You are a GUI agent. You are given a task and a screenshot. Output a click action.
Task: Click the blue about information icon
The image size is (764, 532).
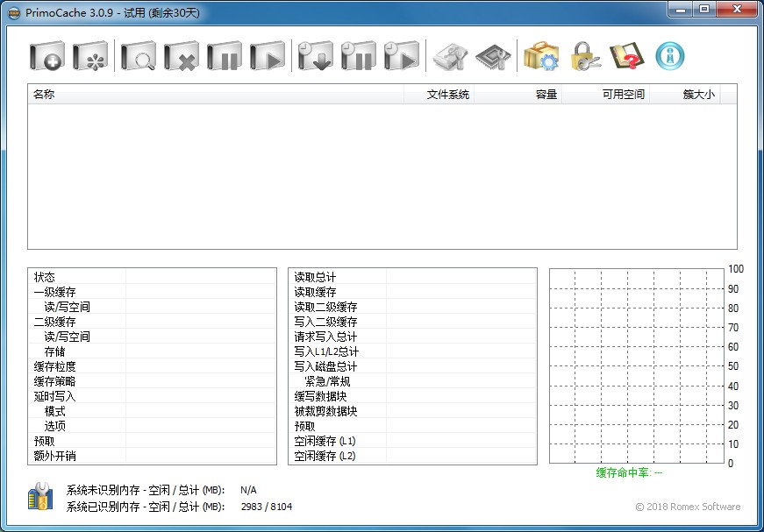[670, 57]
